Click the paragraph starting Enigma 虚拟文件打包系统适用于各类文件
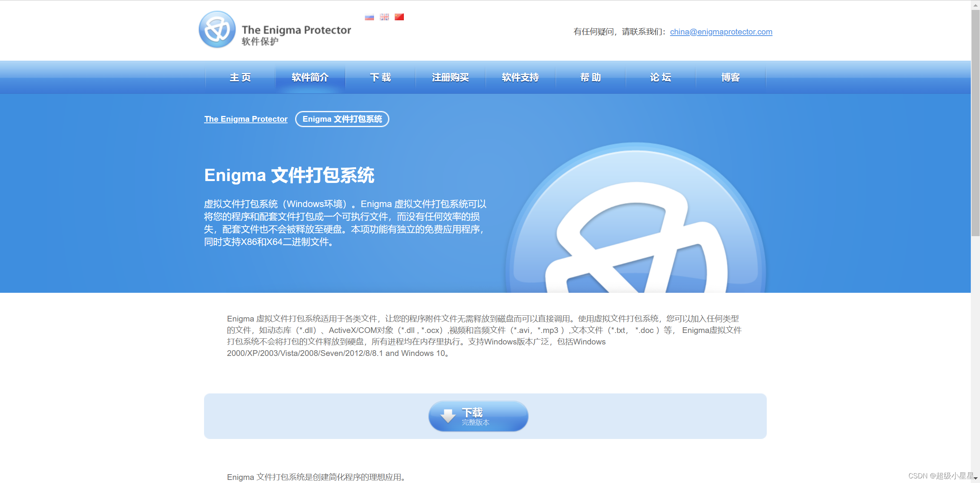The image size is (980, 483). (x=484, y=336)
